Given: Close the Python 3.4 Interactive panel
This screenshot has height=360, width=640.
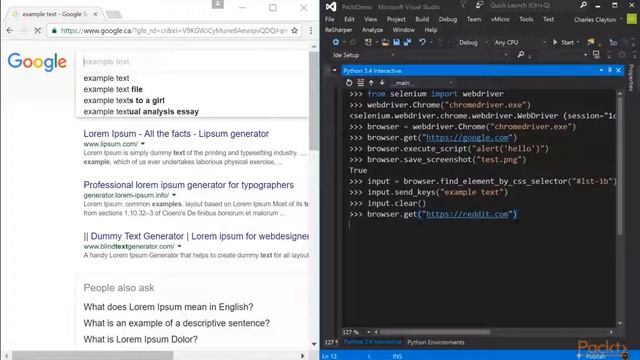Looking at the screenshot, I should coord(618,70).
